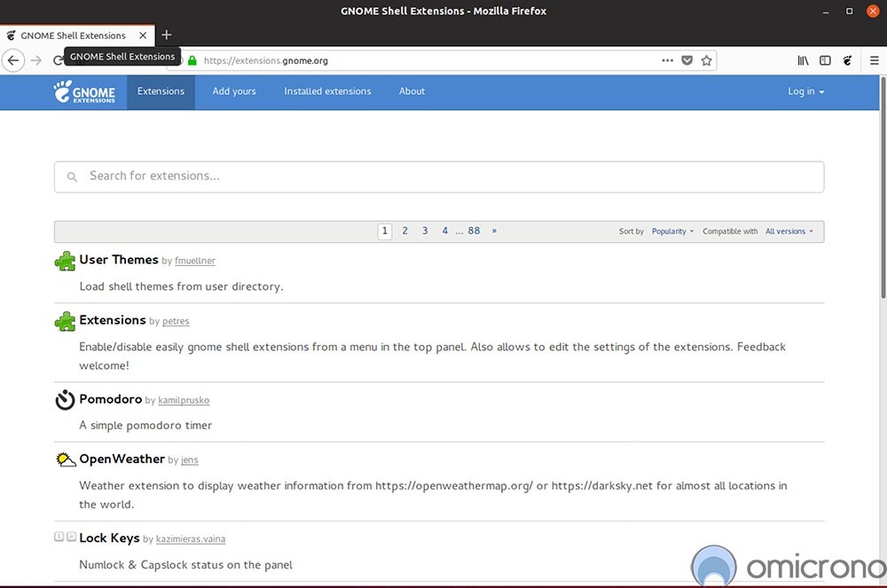
Task: Open the User Themes extension
Action: click(119, 260)
